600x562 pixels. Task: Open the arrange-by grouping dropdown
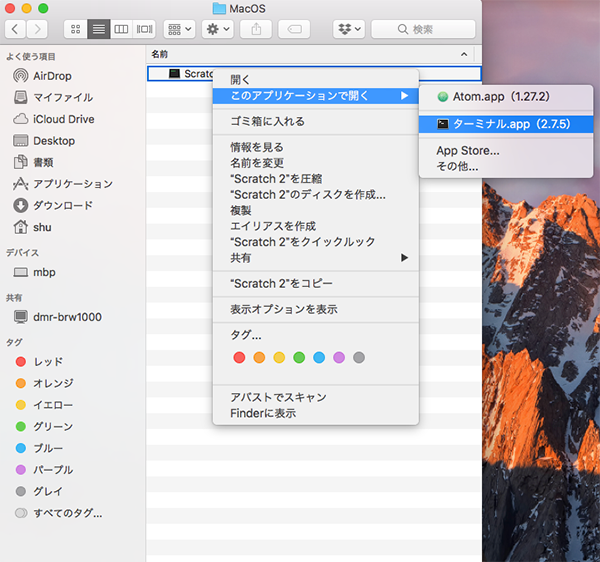pyautogui.click(x=179, y=29)
